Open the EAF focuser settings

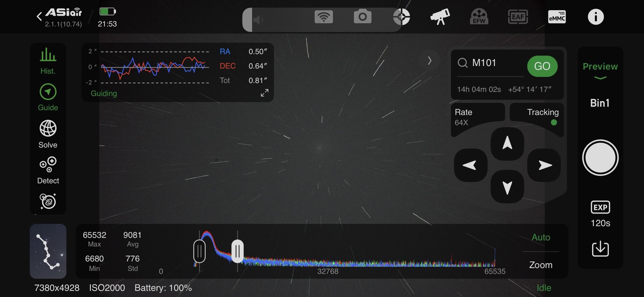[x=518, y=17]
